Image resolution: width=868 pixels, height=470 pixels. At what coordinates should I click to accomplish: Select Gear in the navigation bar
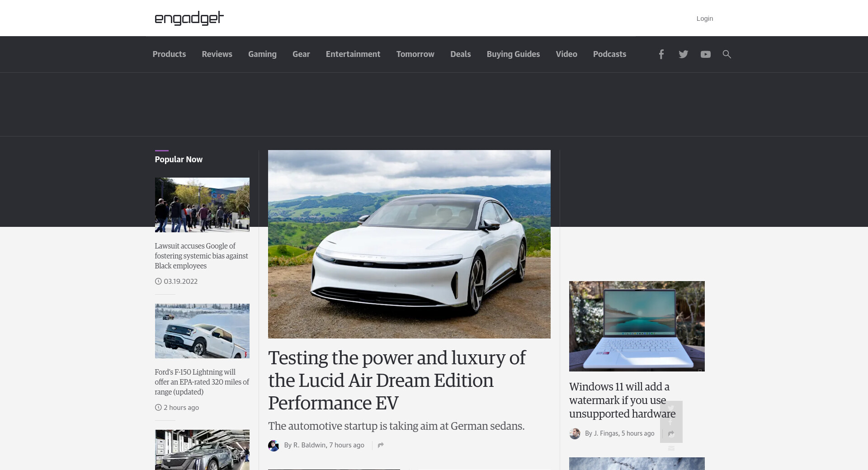301,54
